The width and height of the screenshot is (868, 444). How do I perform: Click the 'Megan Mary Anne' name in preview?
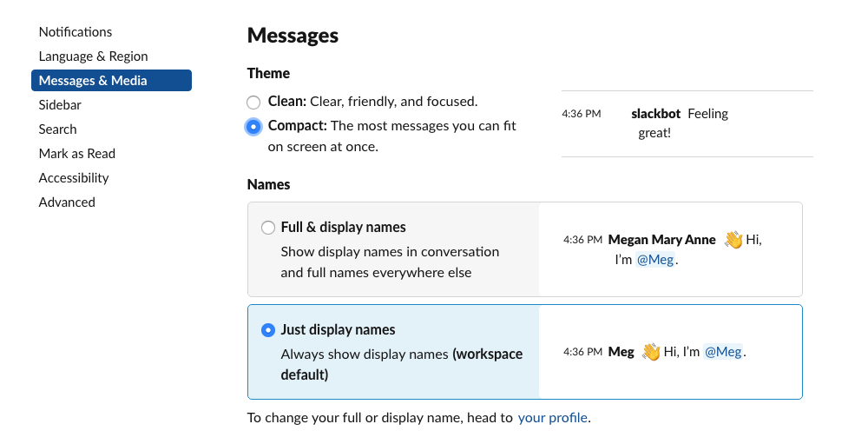point(662,240)
